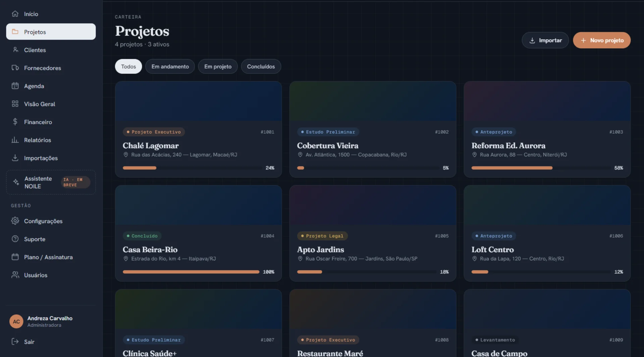This screenshot has height=357, width=644.
Task: Click Reforma Ed. Aurora progress bar
Action: [x=541, y=168]
